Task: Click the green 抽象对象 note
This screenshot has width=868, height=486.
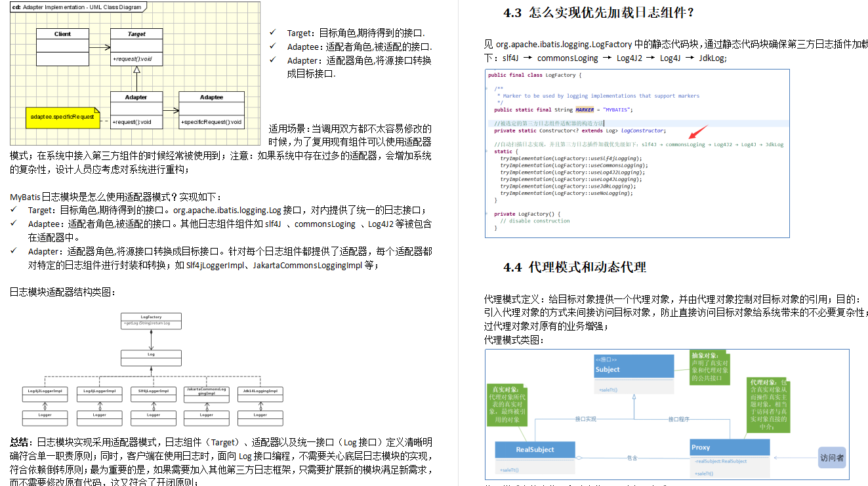Action: pos(711,369)
